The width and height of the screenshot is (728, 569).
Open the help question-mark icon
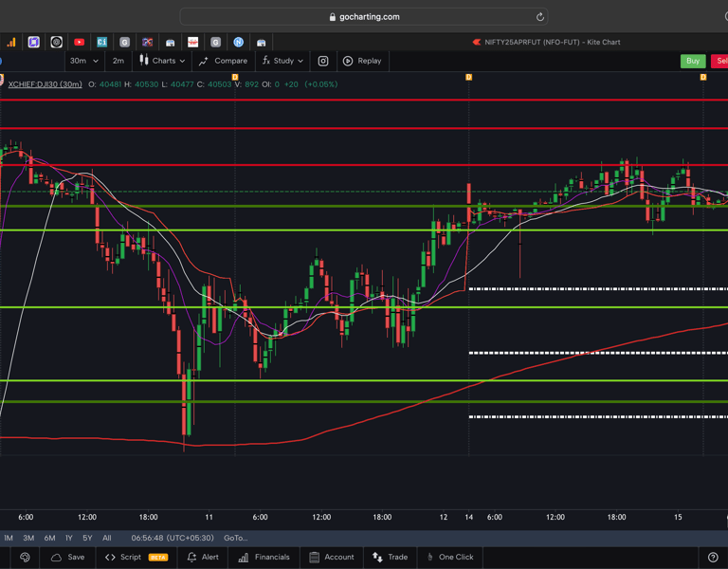(x=713, y=557)
